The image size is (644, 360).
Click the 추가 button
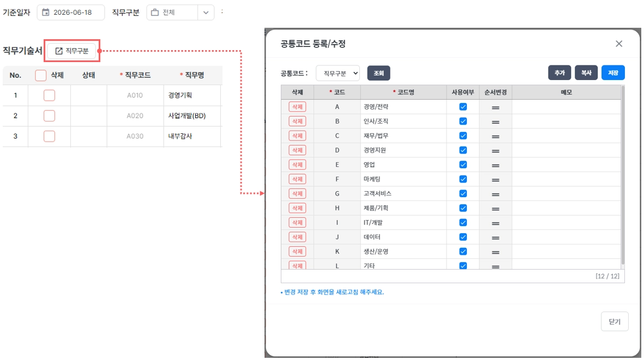[559, 72]
